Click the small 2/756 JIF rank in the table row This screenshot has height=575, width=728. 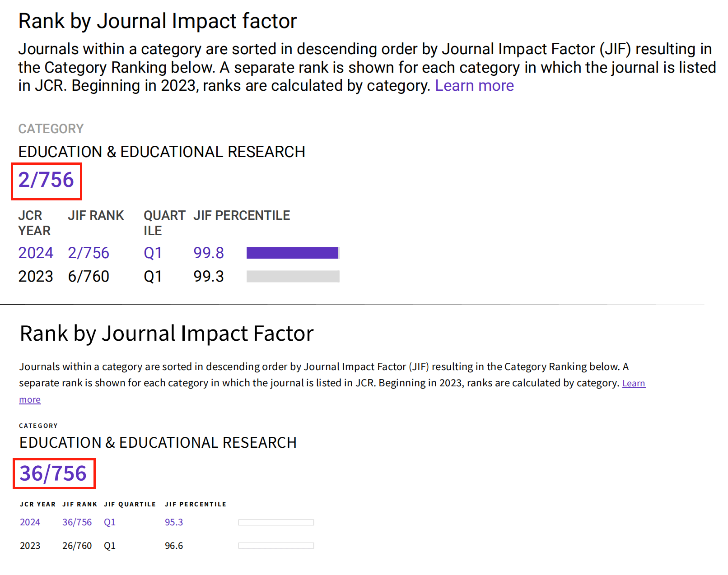coord(89,253)
